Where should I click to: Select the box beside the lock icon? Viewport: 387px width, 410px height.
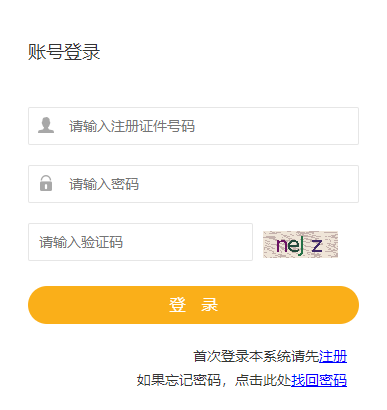[193, 184]
